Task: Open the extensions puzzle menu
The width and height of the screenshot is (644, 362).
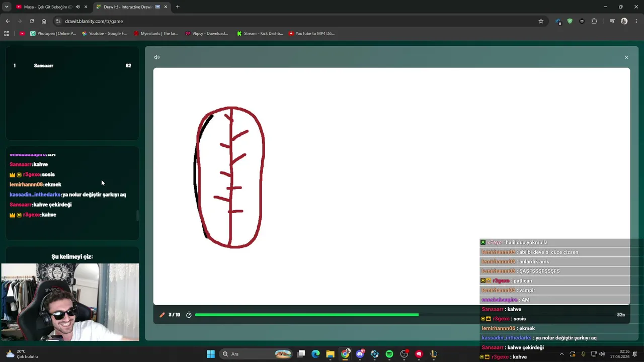Action: point(594,21)
